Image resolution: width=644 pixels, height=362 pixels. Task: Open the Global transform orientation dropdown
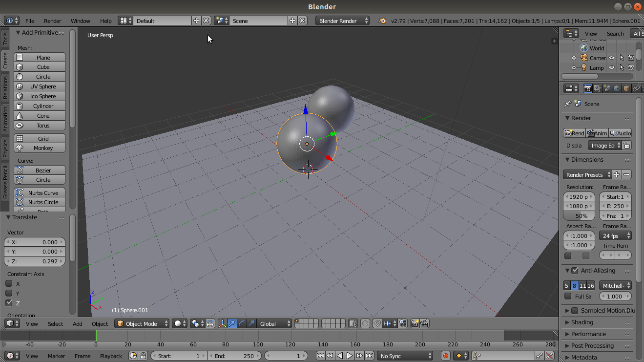(274, 323)
